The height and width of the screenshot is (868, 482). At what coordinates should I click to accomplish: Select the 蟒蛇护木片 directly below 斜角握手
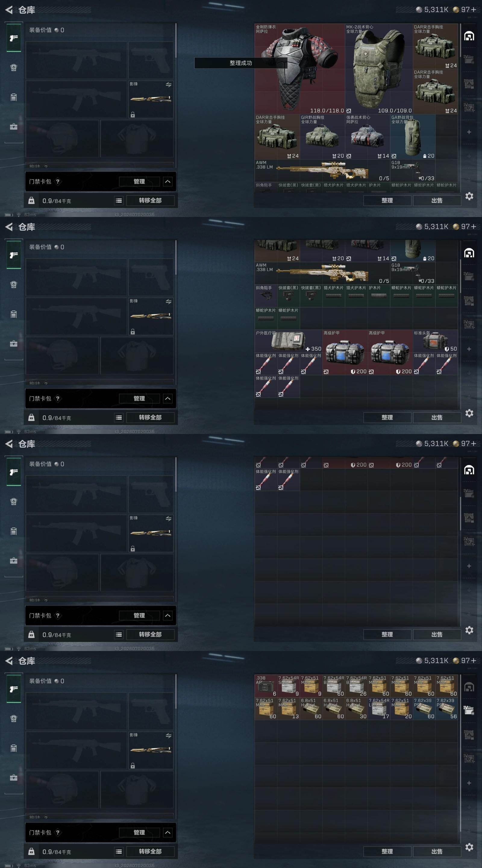[266, 319]
